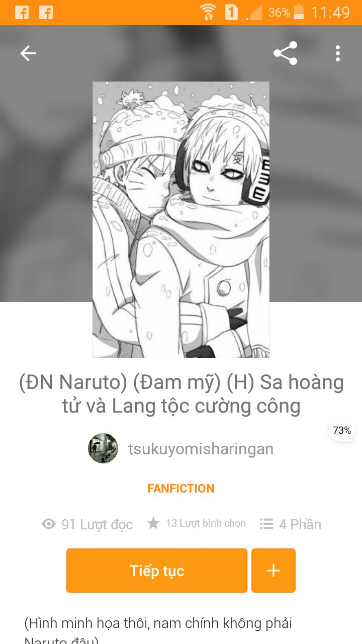Screen dimensions: 362x644
Task: Tap the Wi-Fi status icon
Action: point(208,12)
